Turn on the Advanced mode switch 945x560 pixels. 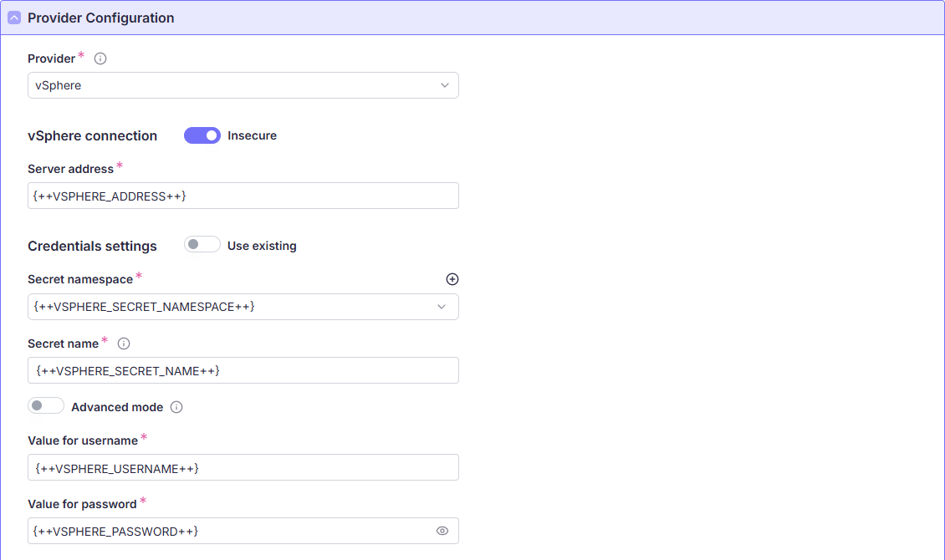tap(46, 406)
